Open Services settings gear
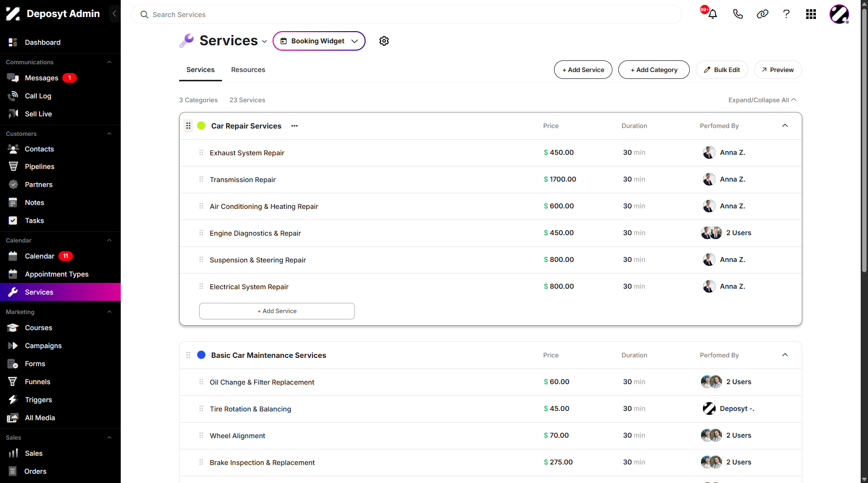The image size is (868, 483). (384, 41)
